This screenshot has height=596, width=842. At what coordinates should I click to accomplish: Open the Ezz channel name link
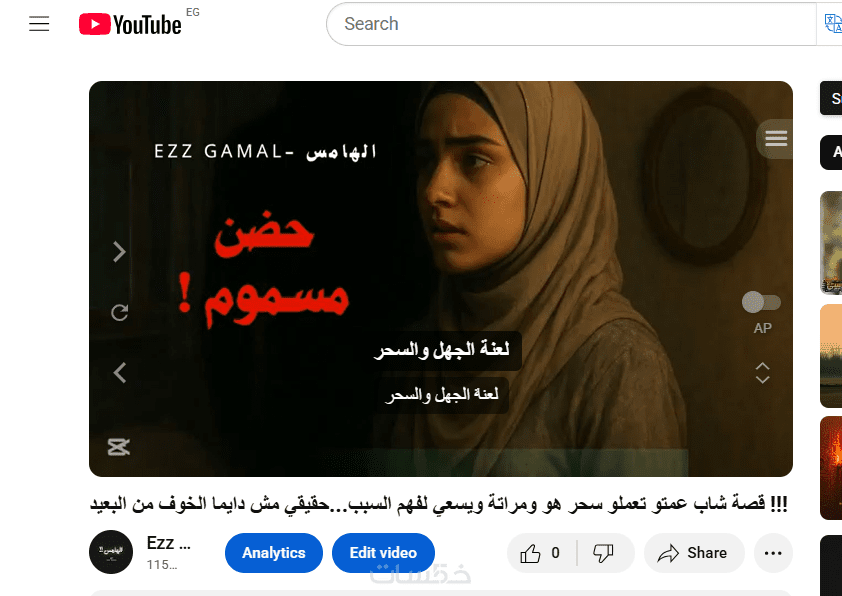point(168,543)
